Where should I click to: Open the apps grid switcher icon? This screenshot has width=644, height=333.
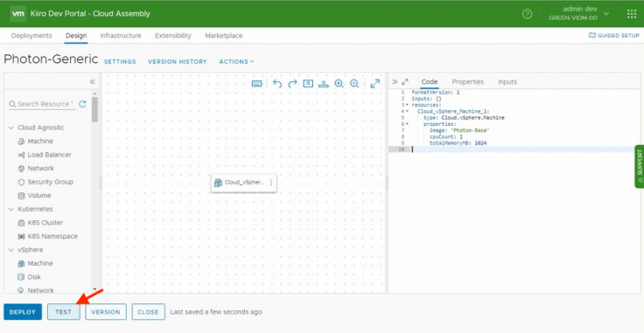tap(632, 14)
